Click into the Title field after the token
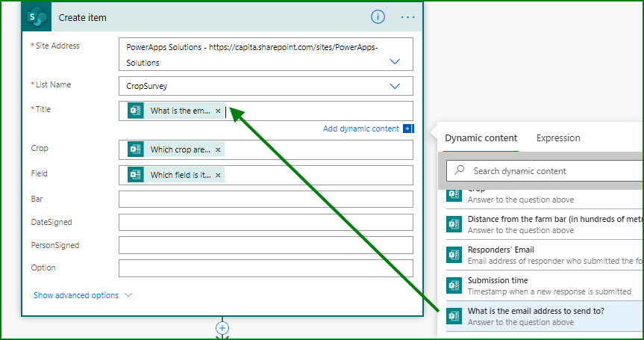 [x=320, y=111]
